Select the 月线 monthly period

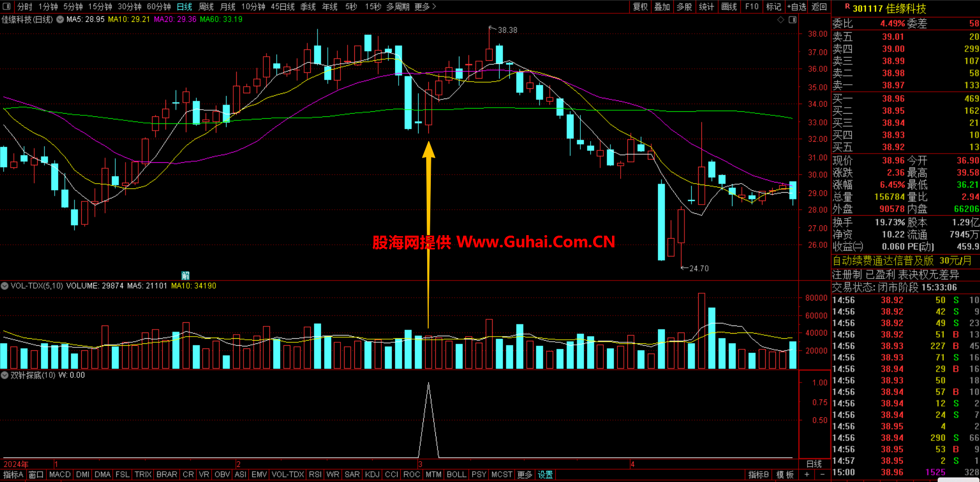pyautogui.click(x=228, y=7)
